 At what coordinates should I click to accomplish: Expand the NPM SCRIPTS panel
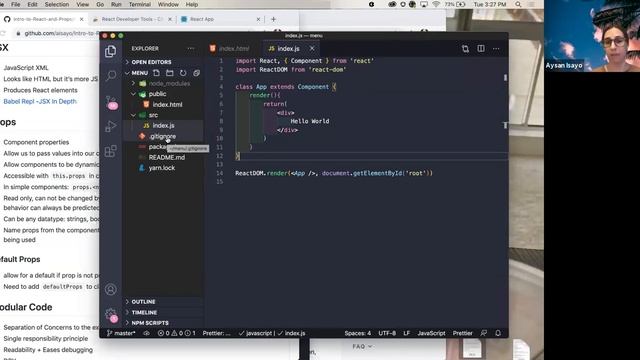[x=150, y=323]
